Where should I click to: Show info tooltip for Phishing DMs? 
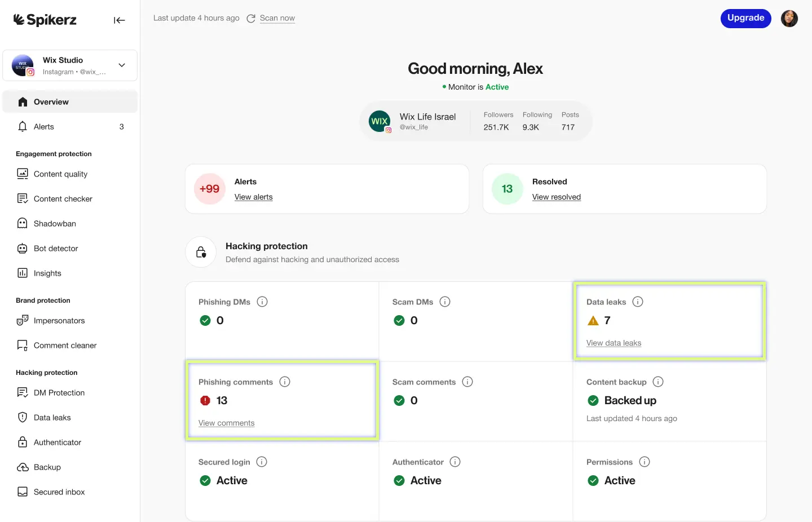tap(262, 302)
